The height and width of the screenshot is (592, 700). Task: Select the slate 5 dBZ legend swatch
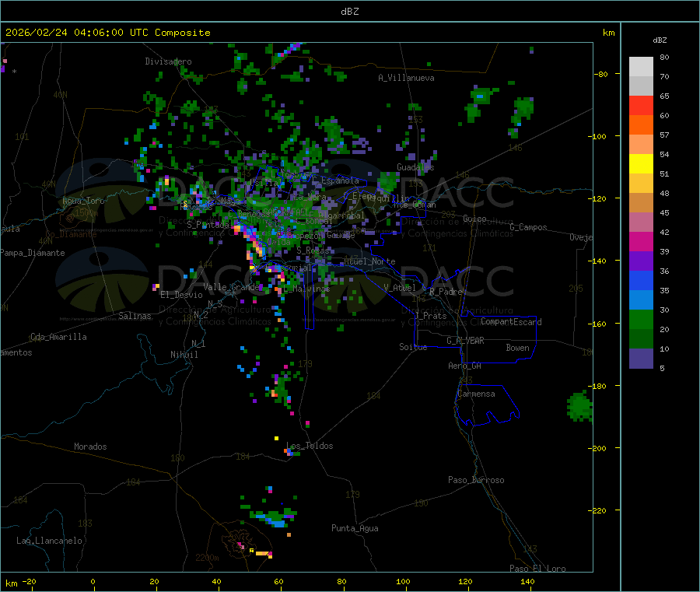[641, 359]
